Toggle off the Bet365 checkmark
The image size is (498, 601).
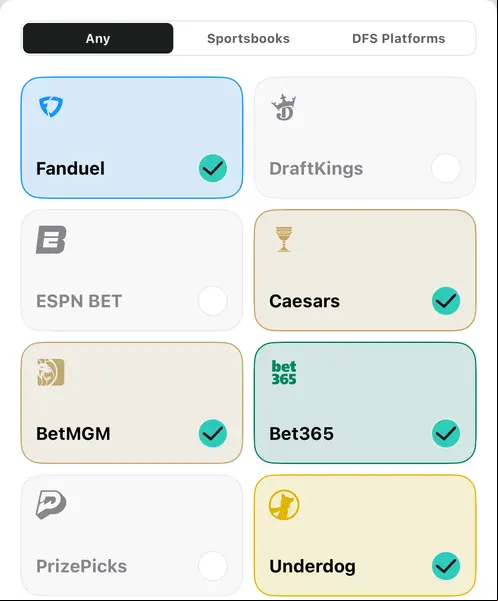coord(446,434)
